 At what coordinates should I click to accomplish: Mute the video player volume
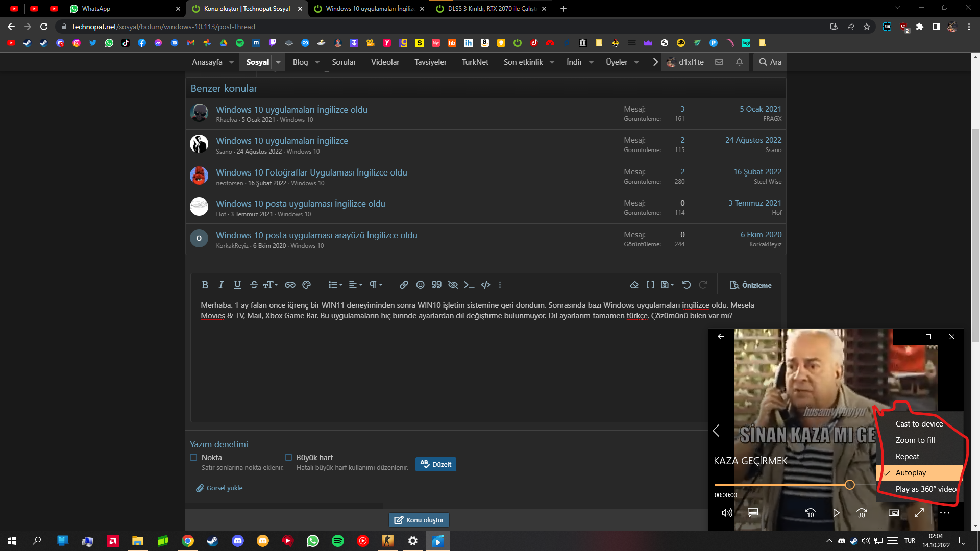click(727, 513)
